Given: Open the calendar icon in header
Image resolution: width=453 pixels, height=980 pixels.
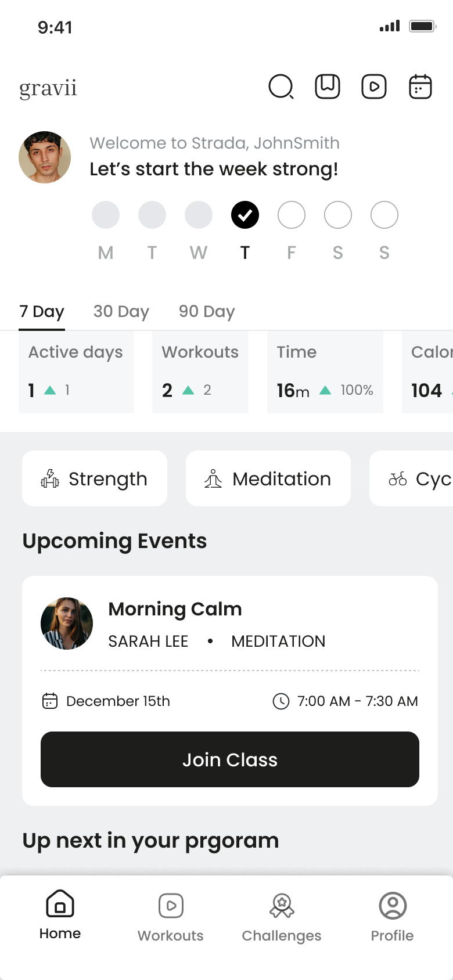Looking at the screenshot, I should [x=420, y=87].
